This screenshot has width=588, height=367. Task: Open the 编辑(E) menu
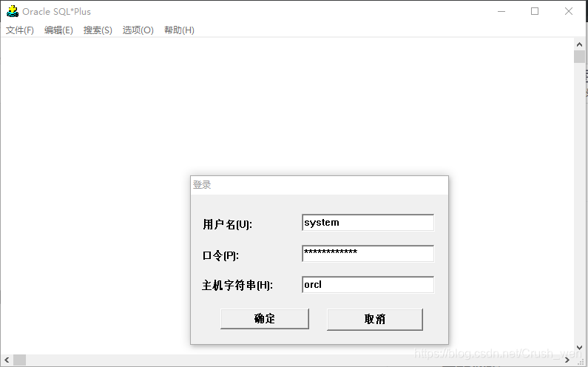(x=58, y=30)
